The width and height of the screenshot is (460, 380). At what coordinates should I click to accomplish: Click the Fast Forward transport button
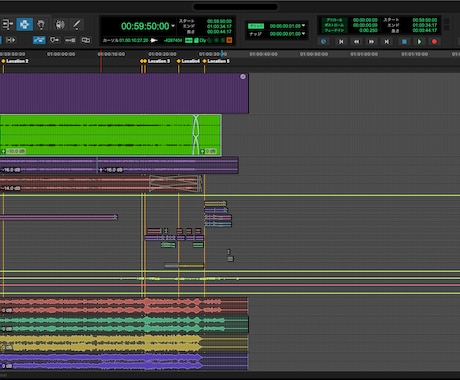point(371,42)
